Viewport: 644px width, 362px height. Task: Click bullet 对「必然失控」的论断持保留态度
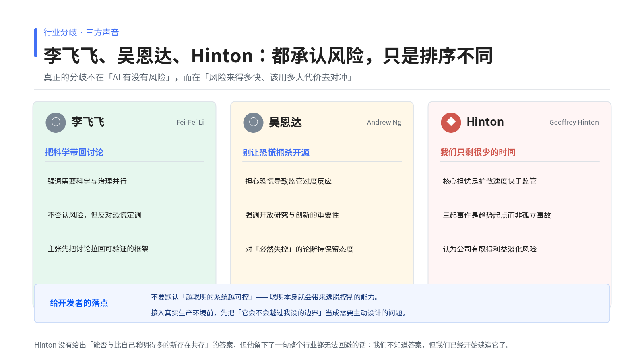click(299, 249)
